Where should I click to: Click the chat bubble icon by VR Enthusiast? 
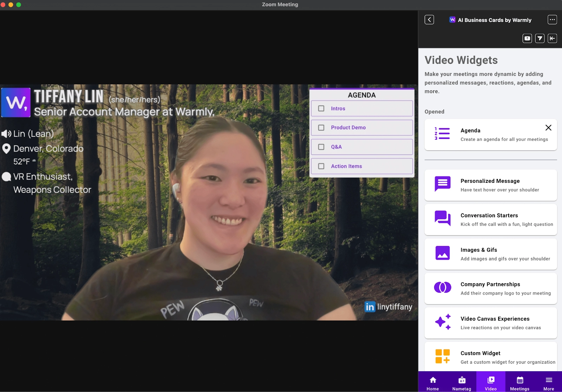[x=6, y=177]
